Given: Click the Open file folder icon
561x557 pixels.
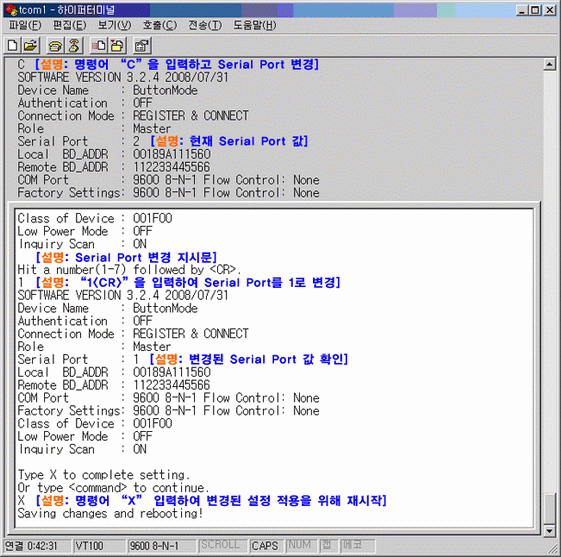Looking at the screenshot, I should (x=31, y=45).
